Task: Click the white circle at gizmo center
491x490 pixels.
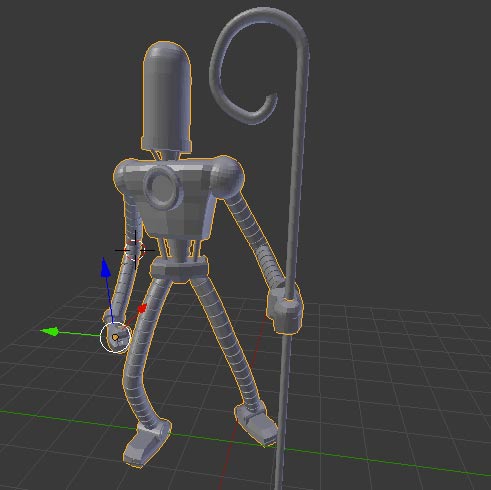Action: [115, 337]
